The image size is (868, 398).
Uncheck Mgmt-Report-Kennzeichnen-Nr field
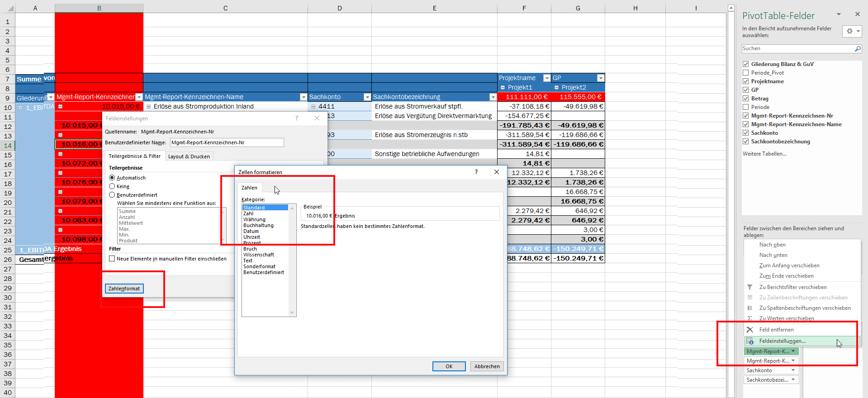(745, 116)
